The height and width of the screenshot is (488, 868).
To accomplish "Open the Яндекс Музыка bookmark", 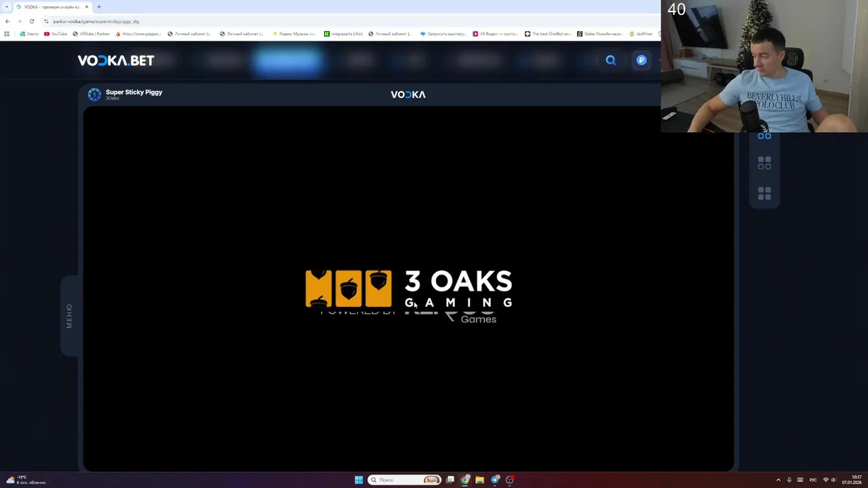I will click(294, 34).
